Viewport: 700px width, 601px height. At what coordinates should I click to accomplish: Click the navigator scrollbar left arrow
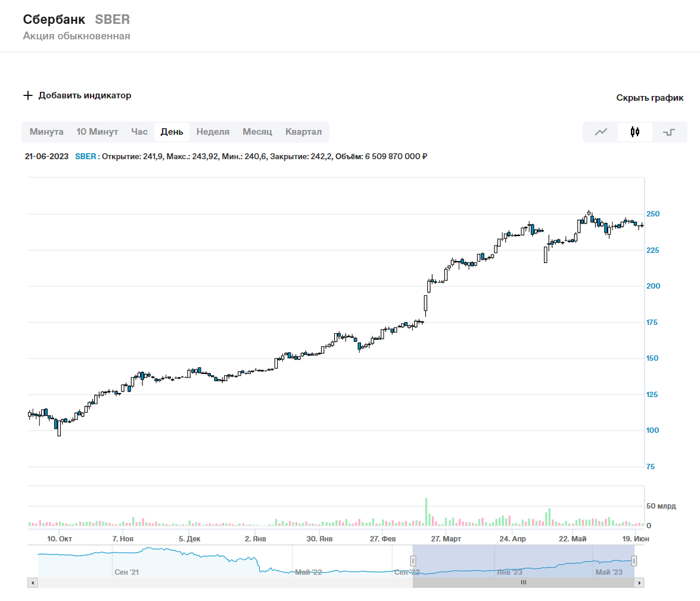(33, 583)
